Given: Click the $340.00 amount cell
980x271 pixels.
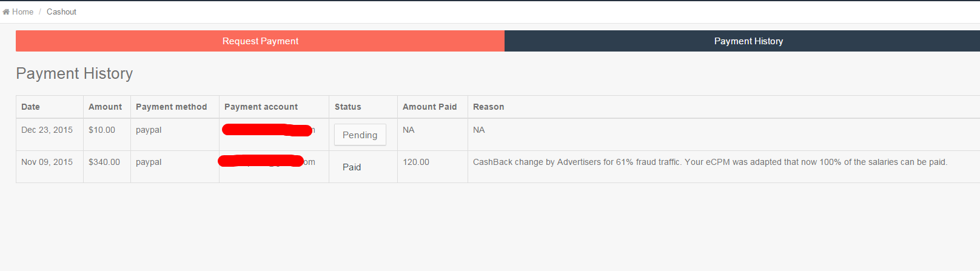Looking at the screenshot, I should (x=104, y=162).
